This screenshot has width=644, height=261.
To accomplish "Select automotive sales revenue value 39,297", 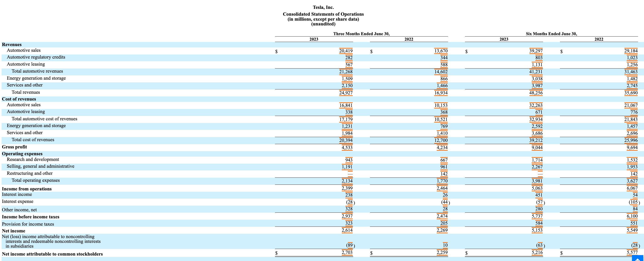I will 536,51.
